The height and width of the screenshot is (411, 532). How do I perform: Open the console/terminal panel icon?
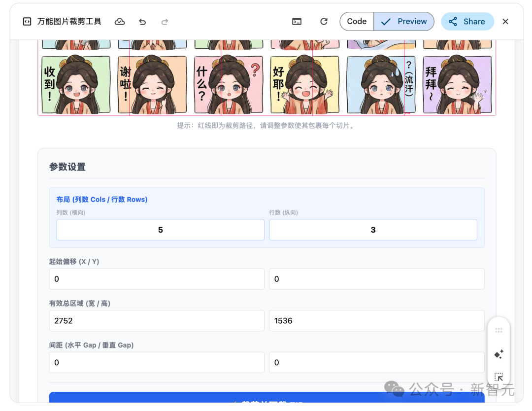tap(297, 21)
